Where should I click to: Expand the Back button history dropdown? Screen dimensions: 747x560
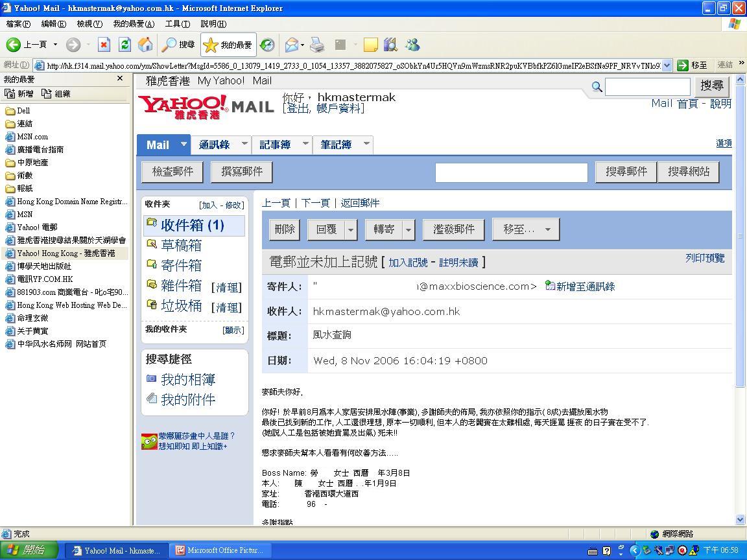[x=55, y=45]
